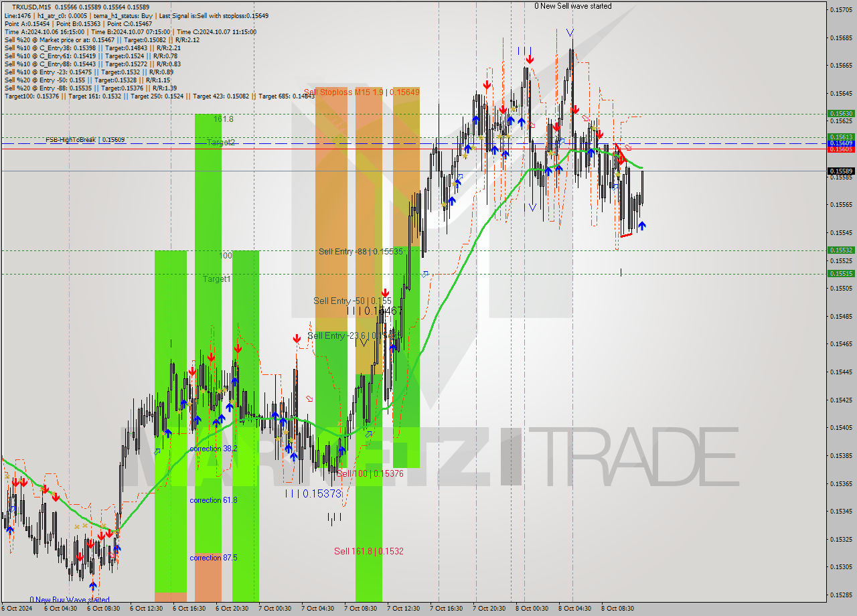Viewport: 857px width, 616px height.
Task: Click the 'Sell Stoploss M15 1.9 | 0.15649' label
Action: pos(362,92)
